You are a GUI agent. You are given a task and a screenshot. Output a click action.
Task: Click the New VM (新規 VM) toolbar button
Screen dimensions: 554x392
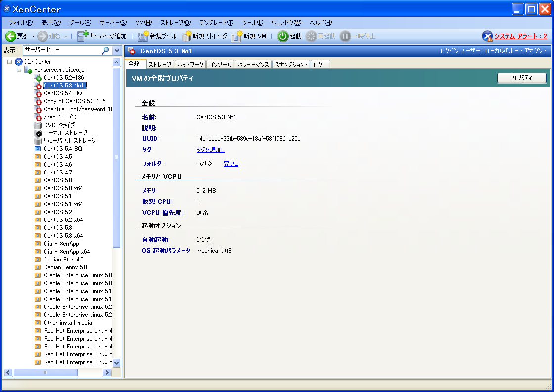coord(249,36)
